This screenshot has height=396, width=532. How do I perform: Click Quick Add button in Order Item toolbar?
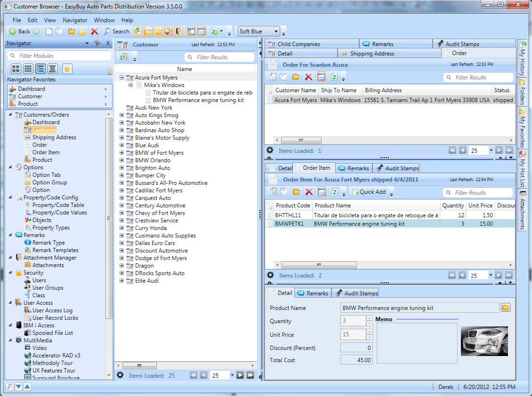[x=370, y=192]
